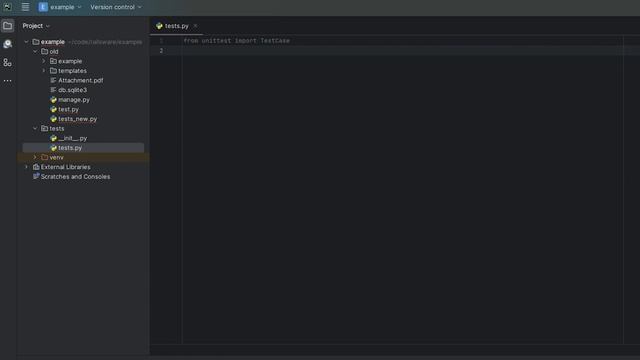The height and width of the screenshot is (360, 640).
Task: Open the main menu hamburger icon
Action: pos(25,7)
